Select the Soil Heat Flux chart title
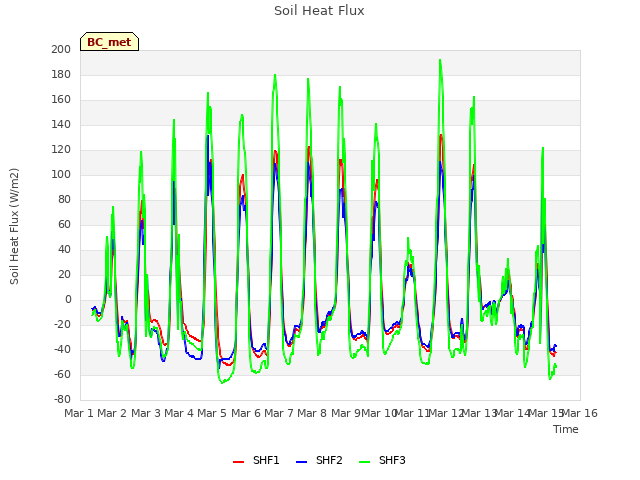The image size is (640, 480). pyautogui.click(x=319, y=11)
